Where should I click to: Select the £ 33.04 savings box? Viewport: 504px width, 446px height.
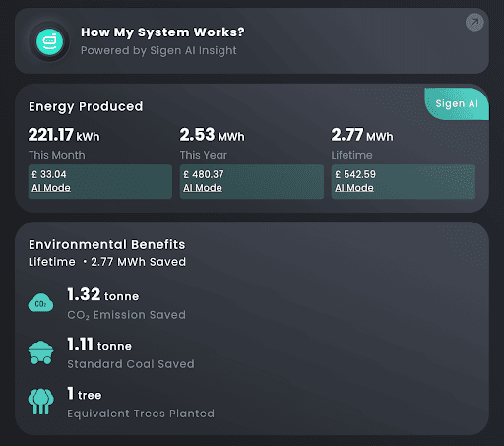(x=100, y=181)
